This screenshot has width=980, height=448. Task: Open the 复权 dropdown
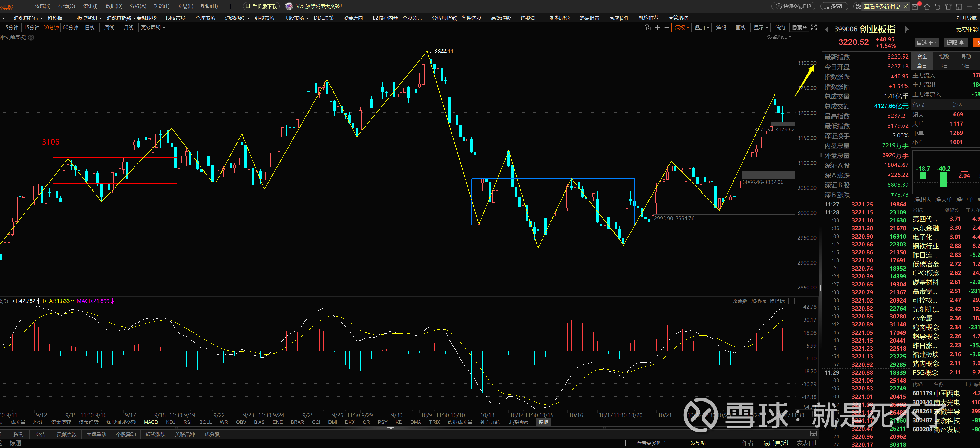tap(682, 27)
